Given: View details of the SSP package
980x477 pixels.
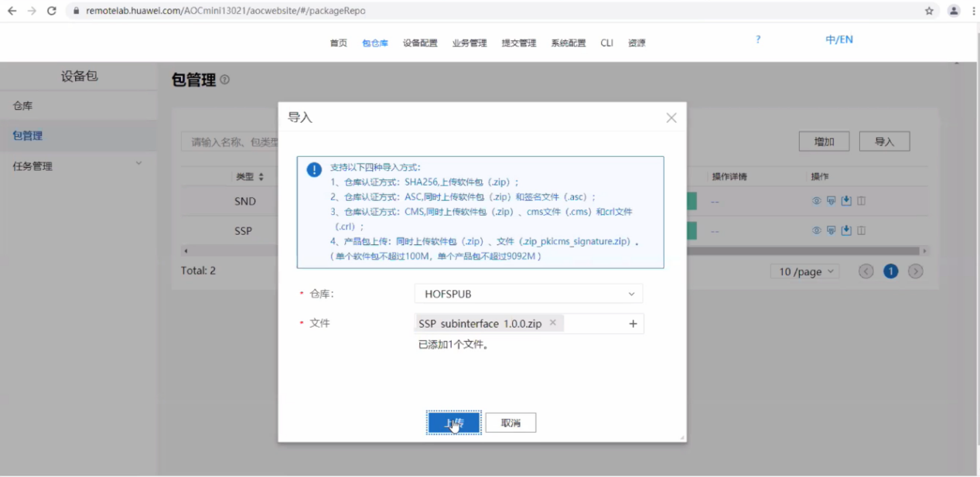Looking at the screenshot, I should [x=816, y=230].
